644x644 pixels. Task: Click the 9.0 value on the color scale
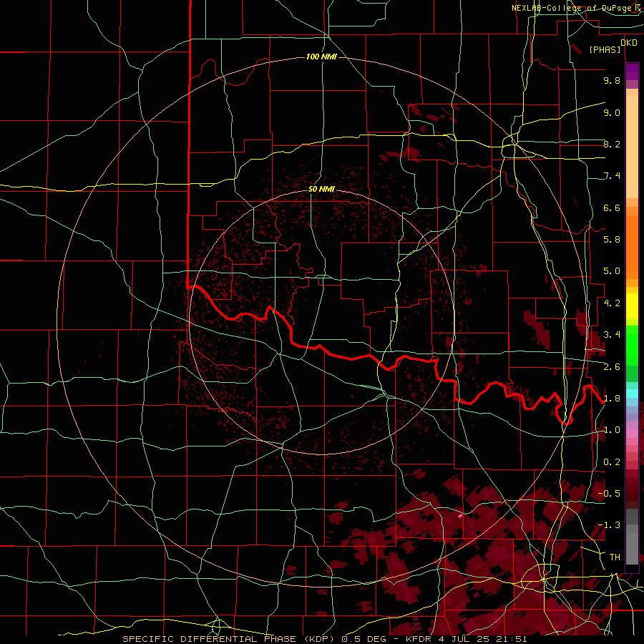coord(612,112)
